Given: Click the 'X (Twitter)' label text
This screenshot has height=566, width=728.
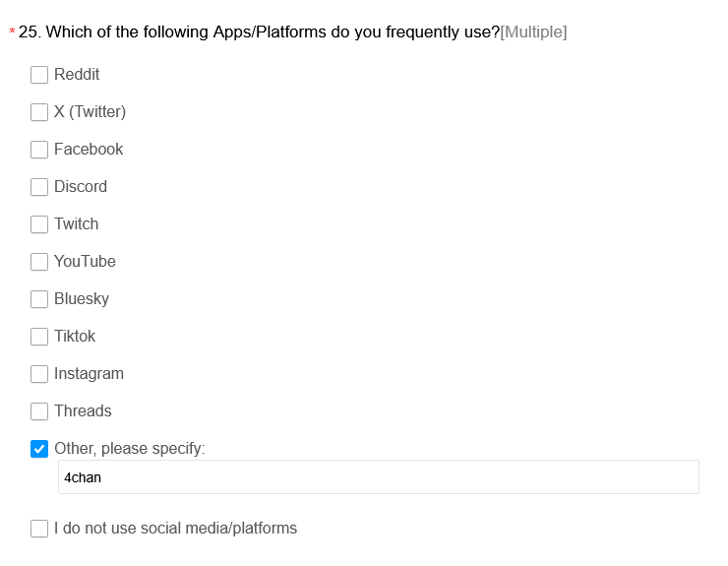Looking at the screenshot, I should point(90,112).
